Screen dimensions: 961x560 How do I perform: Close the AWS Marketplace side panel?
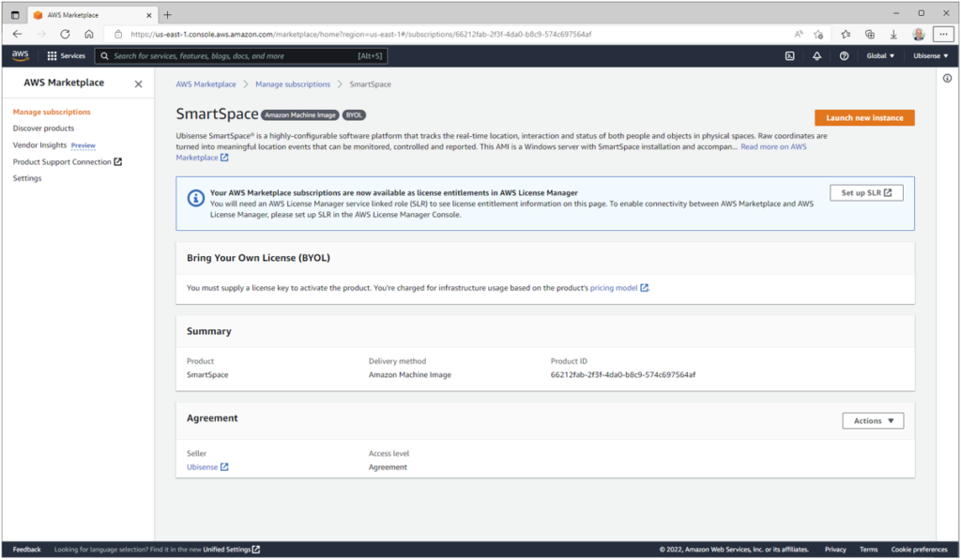pyautogui.click(x=139, y=83)
